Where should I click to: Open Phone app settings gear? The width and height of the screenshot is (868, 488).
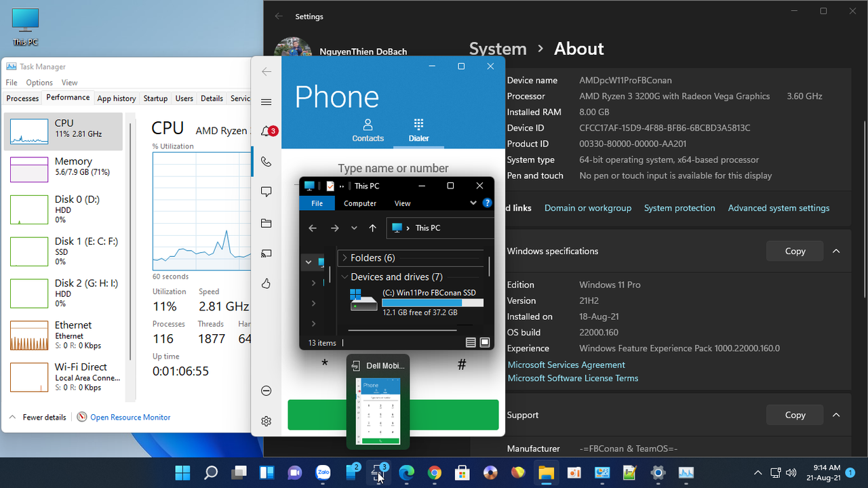point(266,421)
